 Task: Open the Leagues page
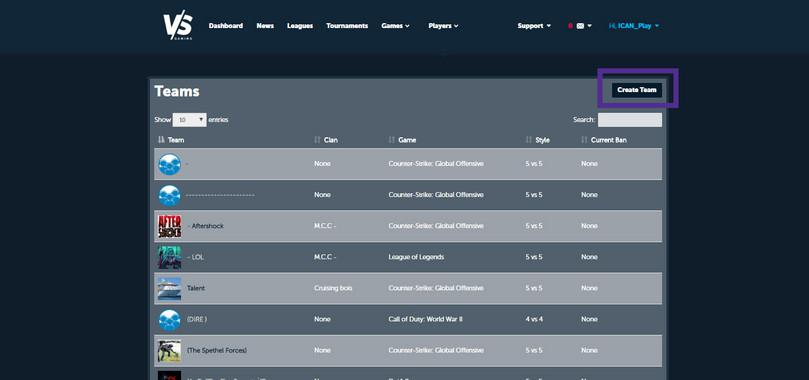[300, 26]
